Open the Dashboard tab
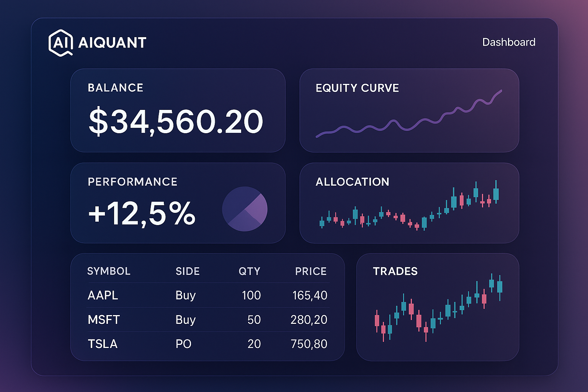 click(x=508, y=42)
